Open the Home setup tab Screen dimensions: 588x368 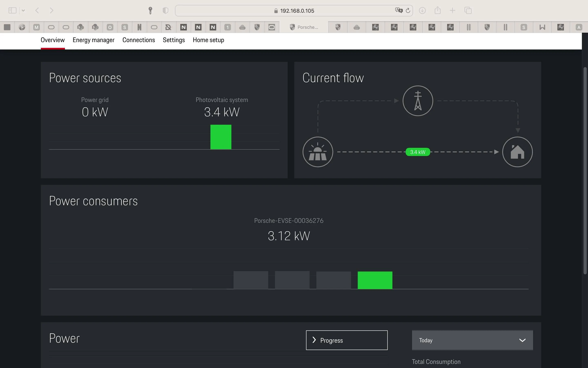pyautogui.click(x=208, y=40)
